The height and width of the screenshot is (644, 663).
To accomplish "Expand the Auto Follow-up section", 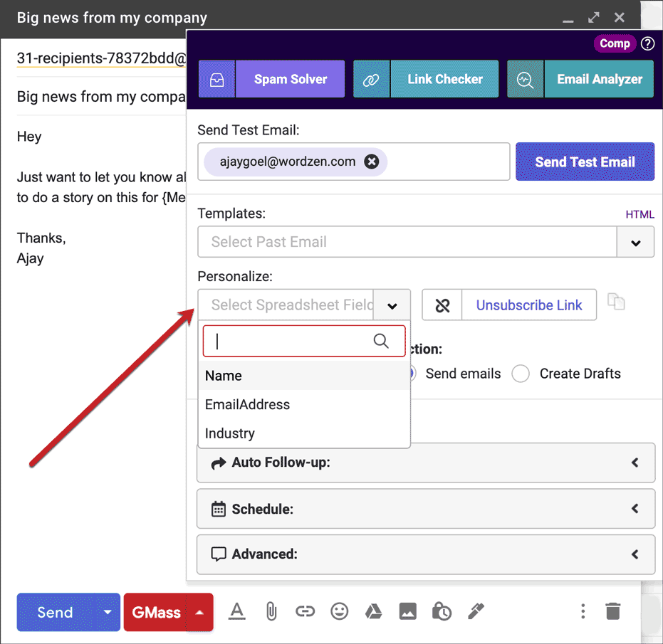I will pos(426,463).
